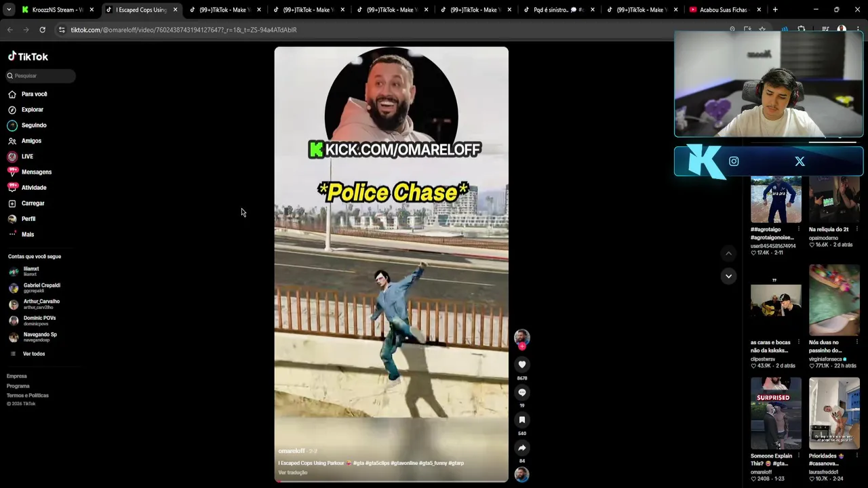Open Perfil in the sidebar

click(22, 219)
